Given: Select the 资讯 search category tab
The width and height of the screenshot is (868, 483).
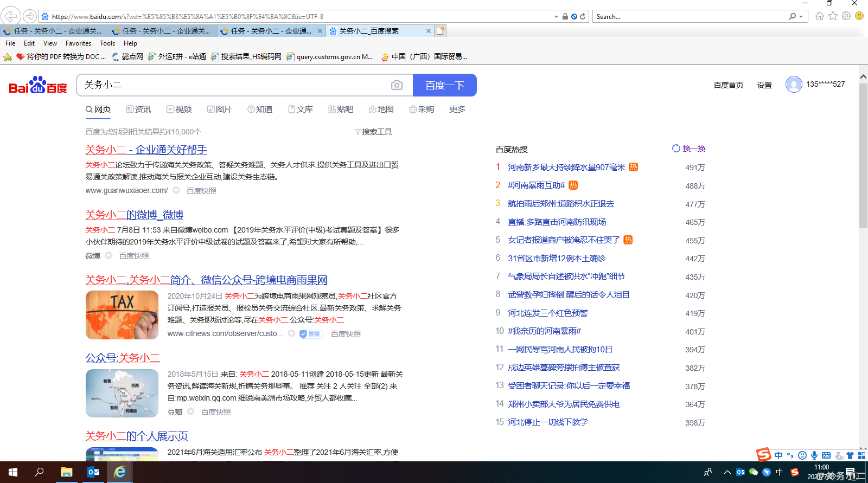Looking at the screenshot, I should point(138,109).
